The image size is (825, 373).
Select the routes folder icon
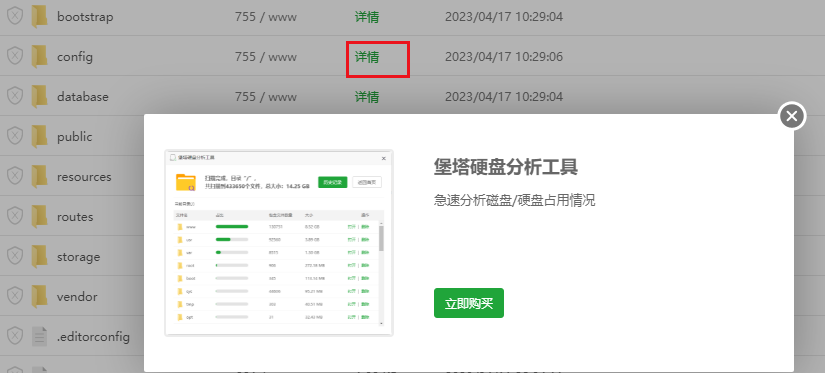[39, 216]
